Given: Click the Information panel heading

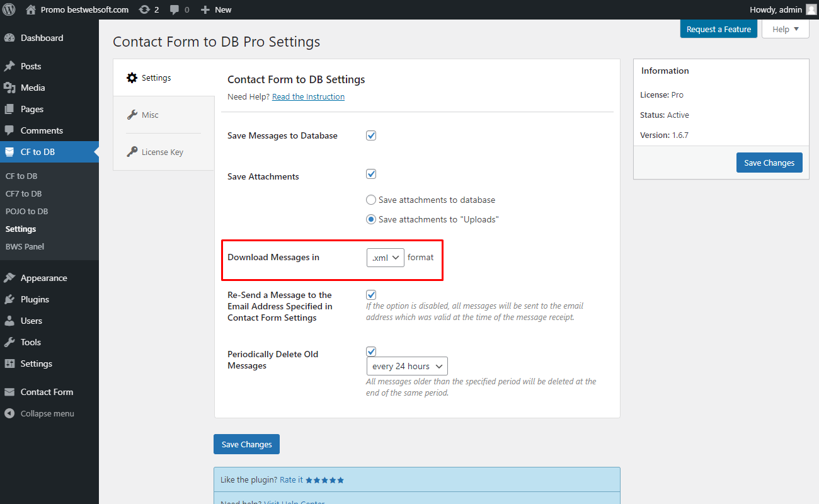Looking at the screenshot, I should [665, 71].
